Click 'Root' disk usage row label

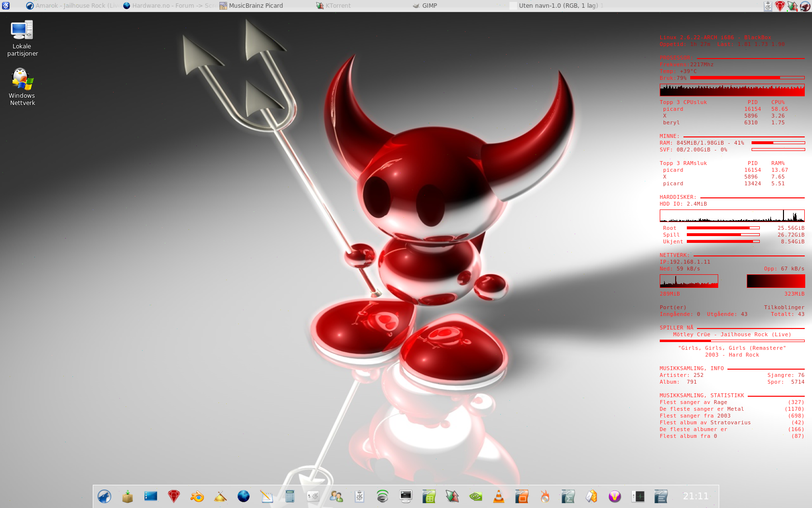669,228
